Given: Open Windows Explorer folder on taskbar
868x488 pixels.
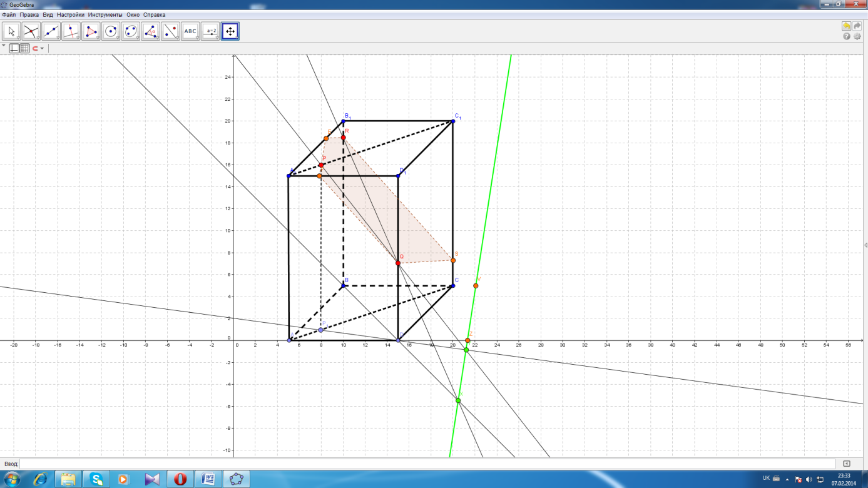Looking at the screenshot, I should click(69, 479).
